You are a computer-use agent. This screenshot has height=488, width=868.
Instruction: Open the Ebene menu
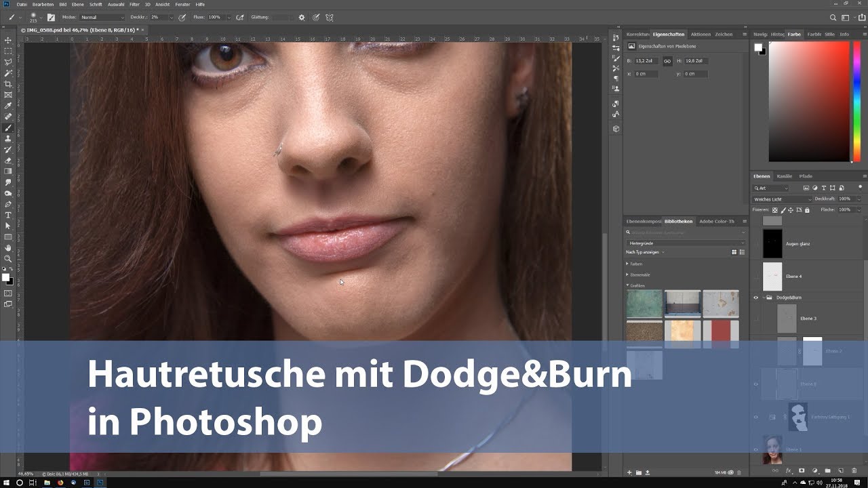pyautogui.click(x=78, y=5)
